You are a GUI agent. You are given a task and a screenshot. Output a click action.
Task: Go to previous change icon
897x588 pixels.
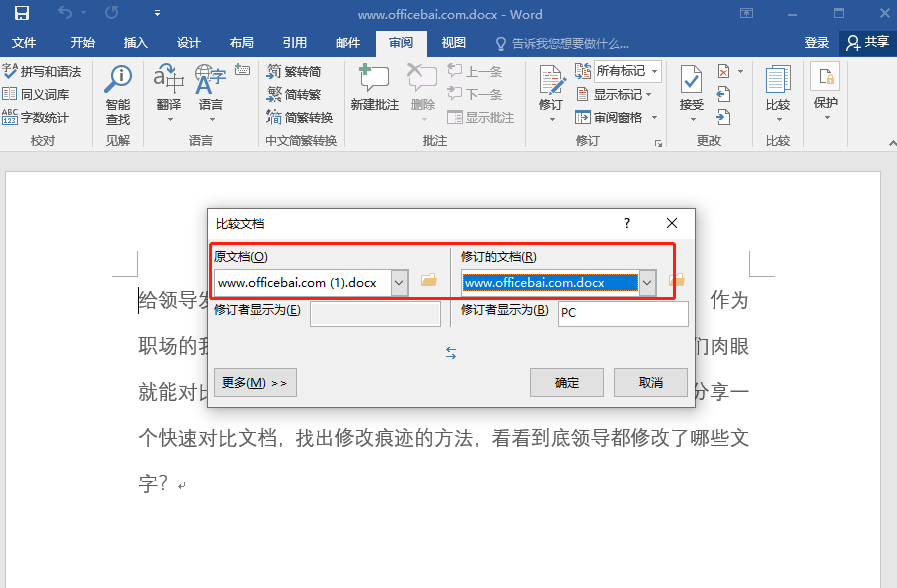point(724,94)
